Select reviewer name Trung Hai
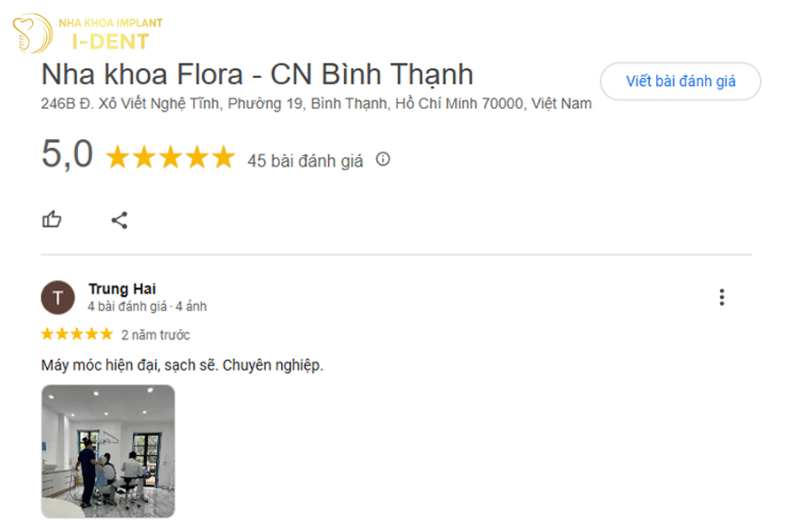Image resolution: width=798 pixels, height=532 pixels. pyautogui.click(x=121, y=288)
